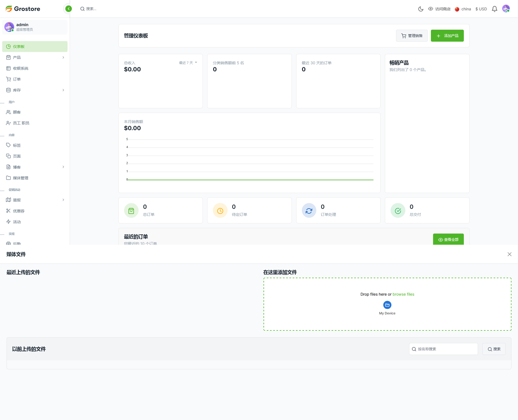Click the 媒体管理 folder icon
Image resolution: width=518 pixels, height=420 pixels.
(8, 178)
